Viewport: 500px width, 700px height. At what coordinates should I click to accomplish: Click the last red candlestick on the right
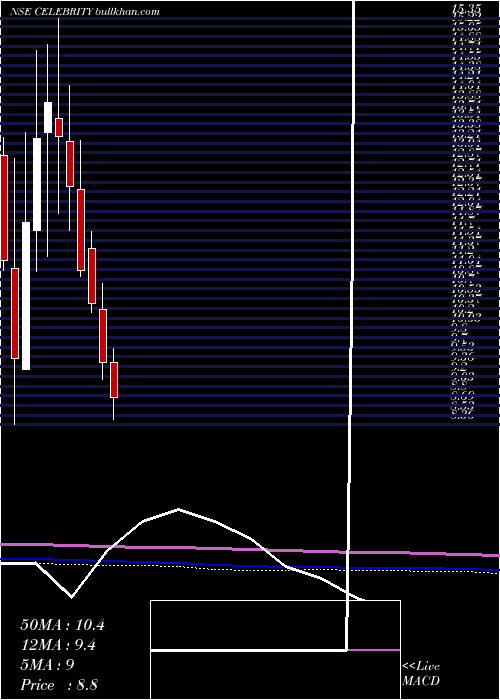tap(114, 379)
